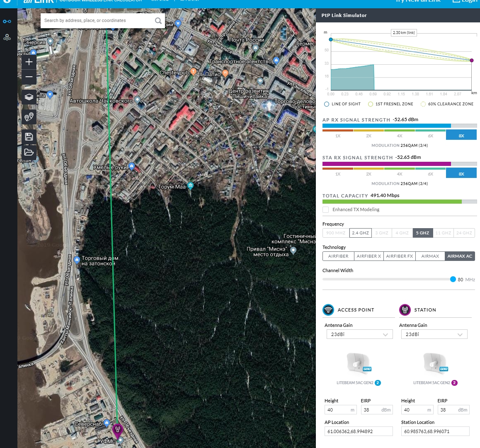Screen dimensions: 480x448
Task: Click the Channel Width slider handle
Action: pos(453,279)
